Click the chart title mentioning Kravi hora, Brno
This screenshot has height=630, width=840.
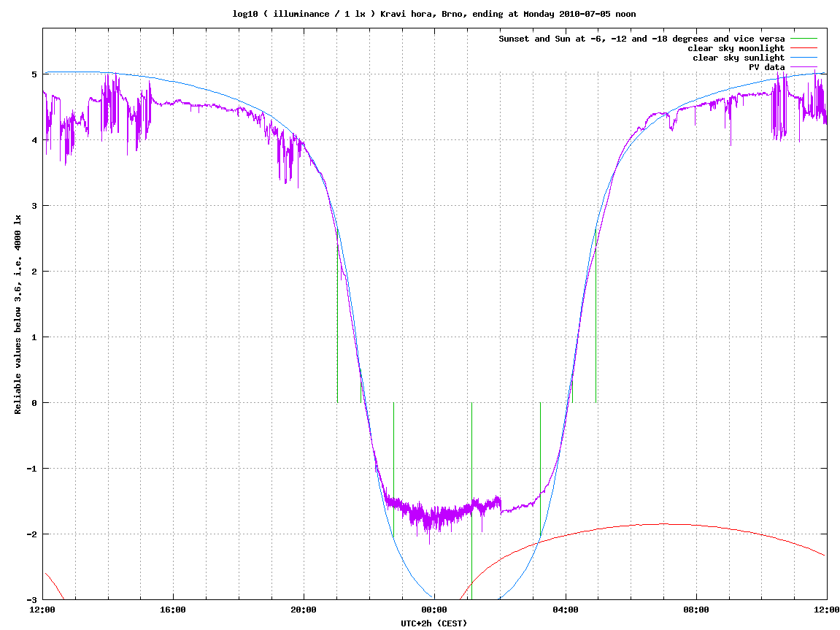click(434, 14)
